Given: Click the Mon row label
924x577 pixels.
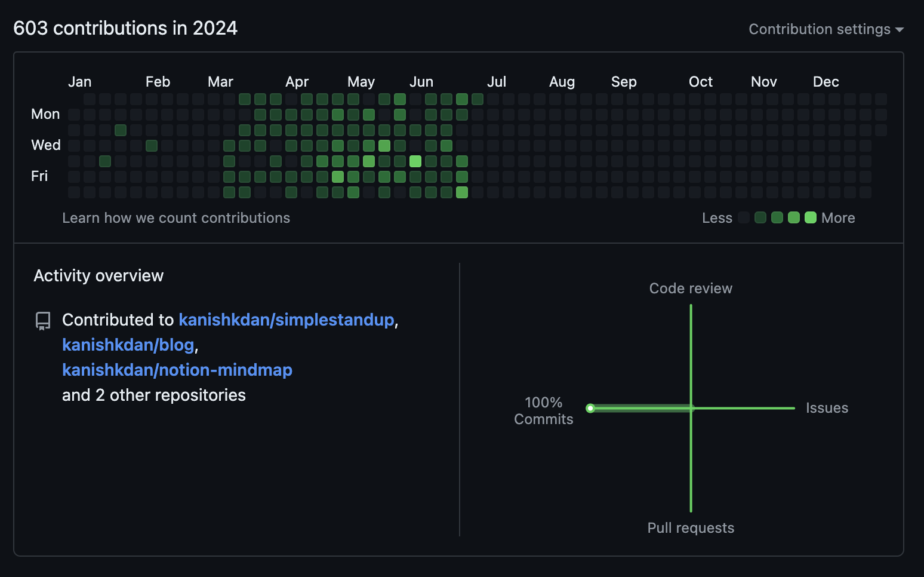Looking at the screenshot, I should pos(45,114).
